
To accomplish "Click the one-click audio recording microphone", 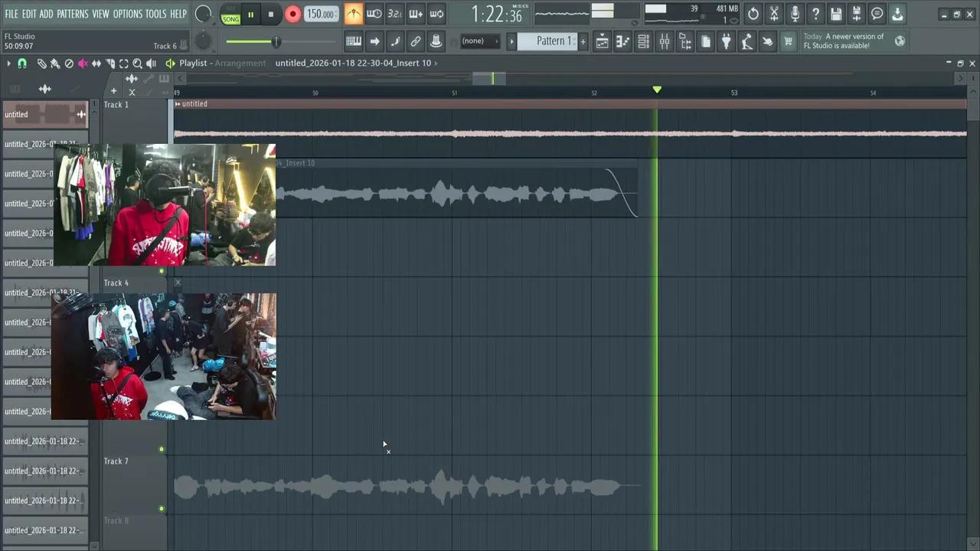I will pos(795,14).
